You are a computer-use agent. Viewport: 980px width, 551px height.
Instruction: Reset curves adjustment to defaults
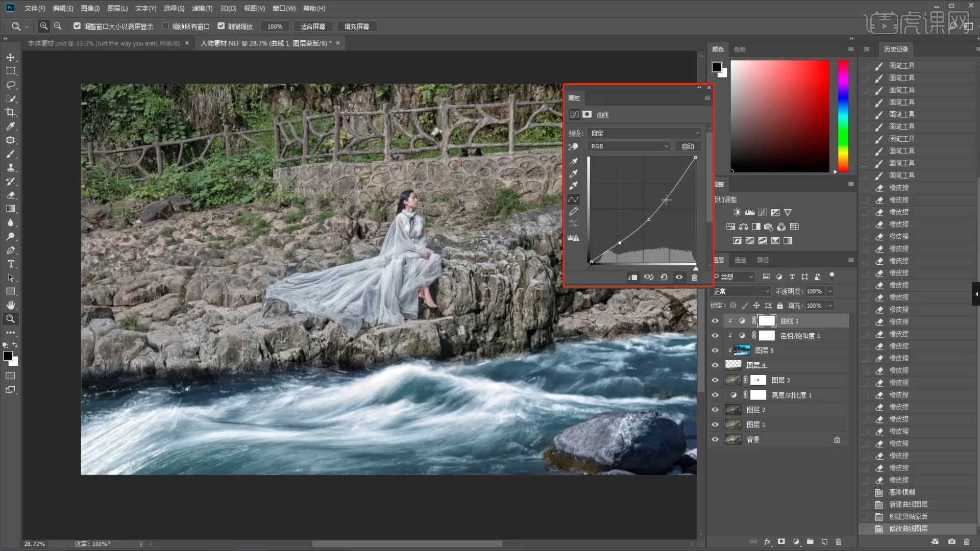coord(664,278)
